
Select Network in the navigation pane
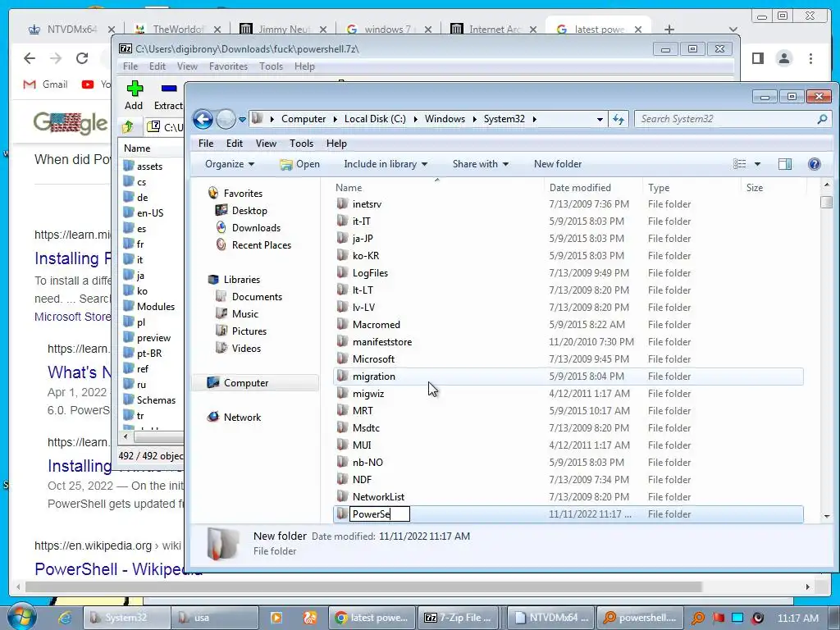pyautogui.click(x=242, y=418)
